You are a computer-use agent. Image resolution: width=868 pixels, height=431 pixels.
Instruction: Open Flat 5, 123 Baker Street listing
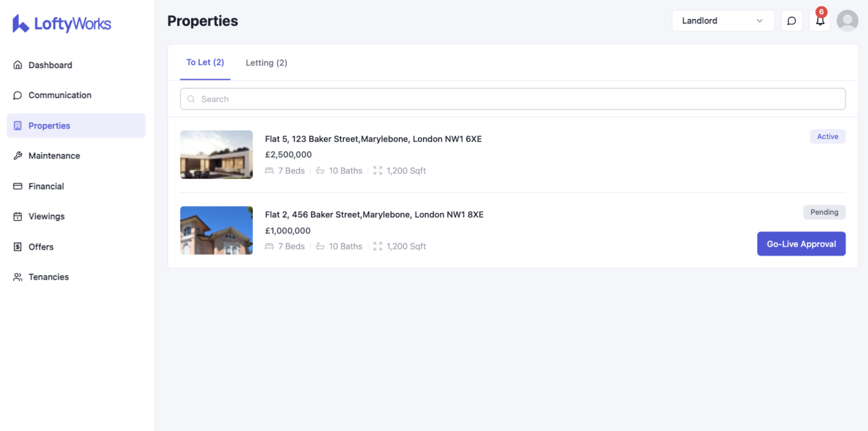pos(373,139)
